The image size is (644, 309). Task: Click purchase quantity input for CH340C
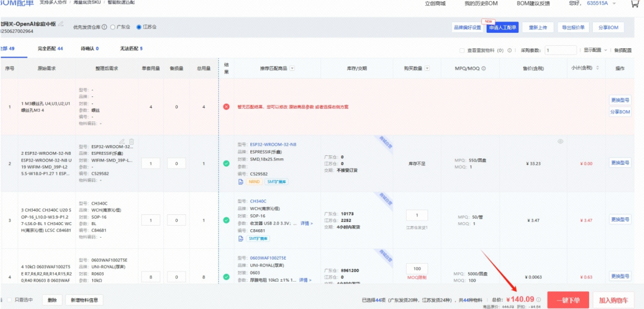point(417,215)
